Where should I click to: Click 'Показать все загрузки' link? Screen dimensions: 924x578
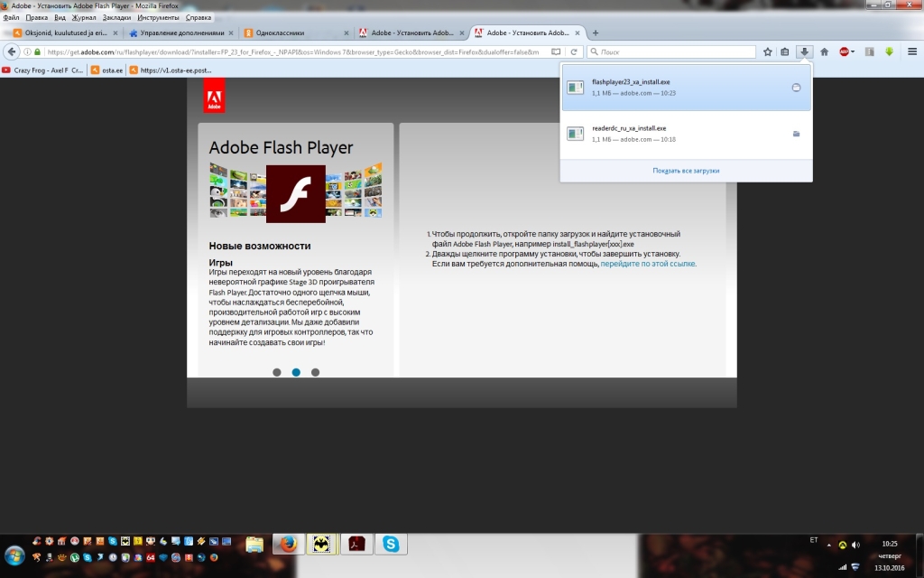tap(686, 171)
